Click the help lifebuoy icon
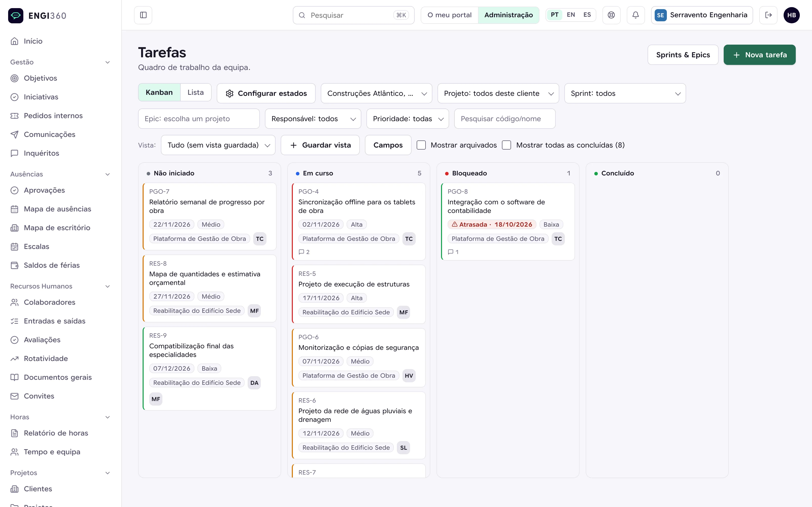 611,15
